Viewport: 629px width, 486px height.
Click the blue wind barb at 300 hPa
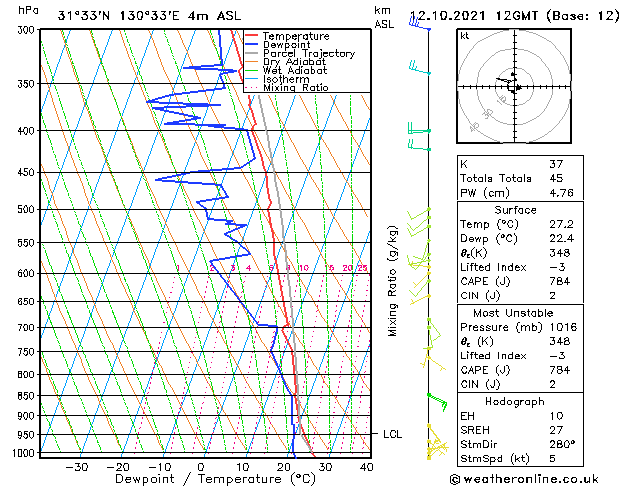click(419, 24)
